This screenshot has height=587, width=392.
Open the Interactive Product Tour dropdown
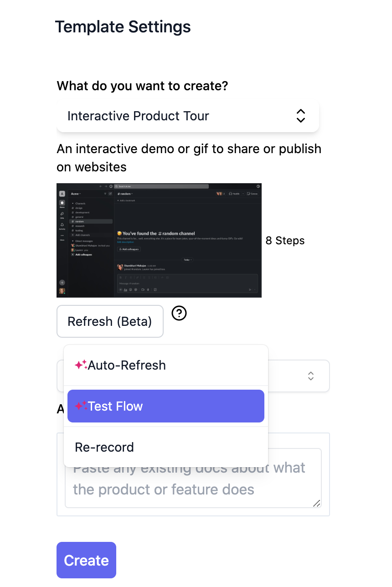point(188,116)
